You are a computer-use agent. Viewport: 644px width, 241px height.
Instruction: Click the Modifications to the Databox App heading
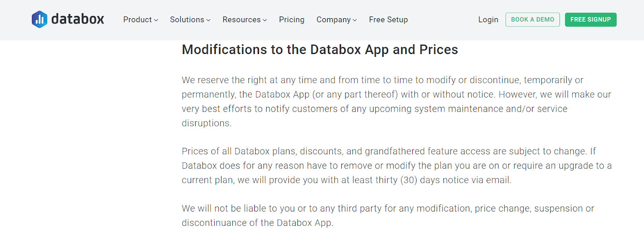click(320, 50)
